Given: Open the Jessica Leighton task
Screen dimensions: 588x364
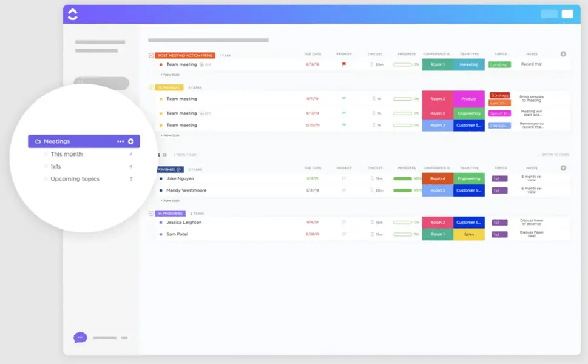Looking at the screenshot, I should [x=184, y=222].
